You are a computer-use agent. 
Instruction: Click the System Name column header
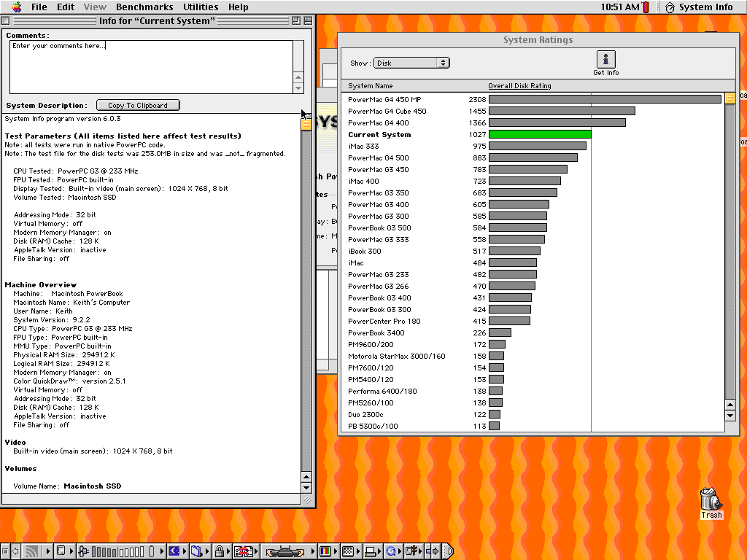370,86
